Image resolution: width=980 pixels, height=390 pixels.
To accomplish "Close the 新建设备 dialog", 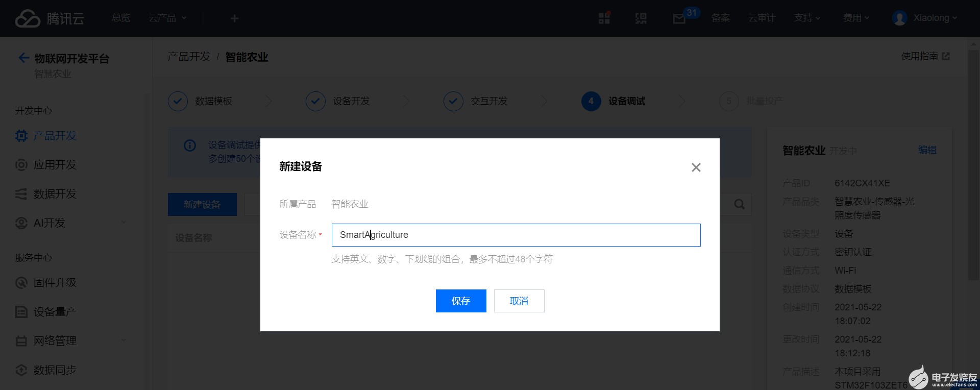I will point(696,167).
